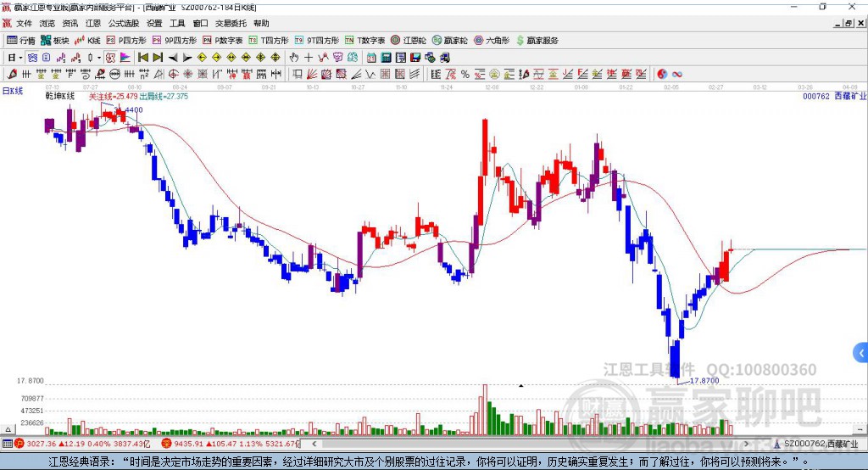Select the hand pan tool
This screenshot has height=470, width=868.
[294, 58]
